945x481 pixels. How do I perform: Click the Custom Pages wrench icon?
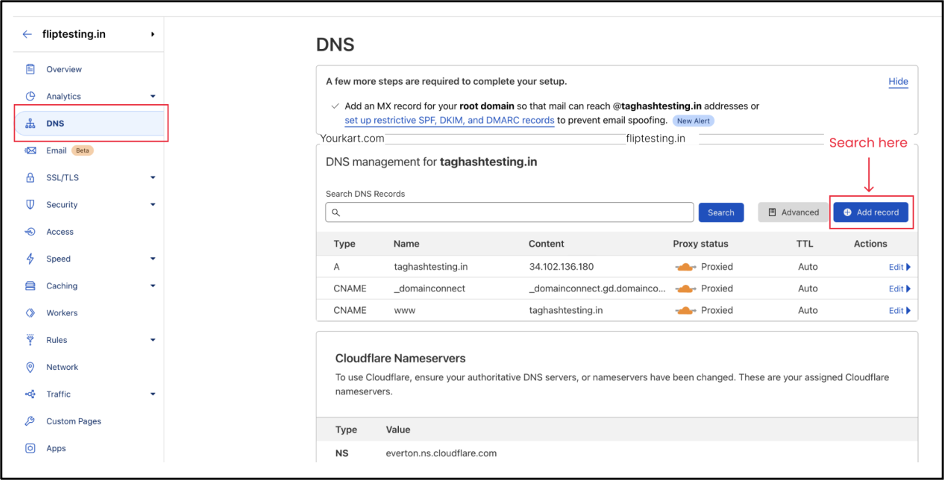[30, 421]
